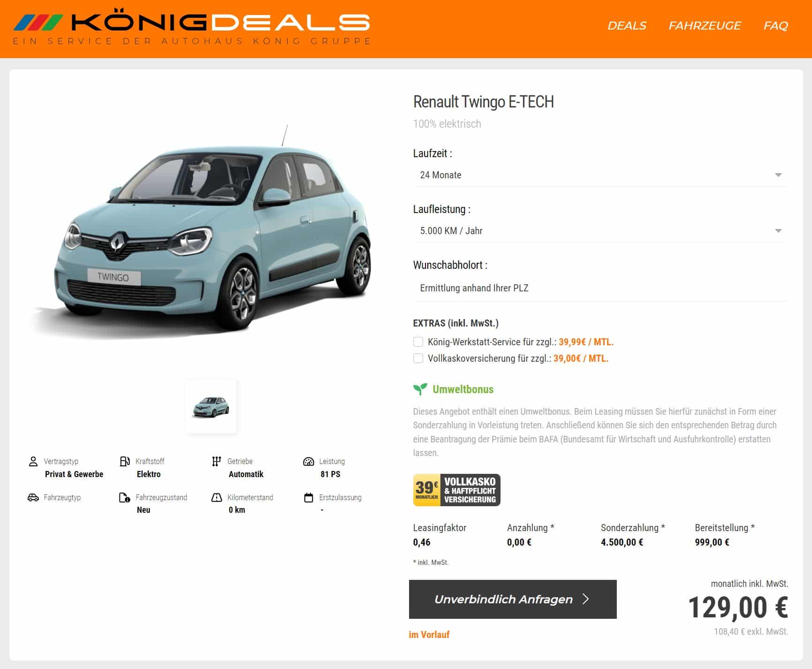Click the Erstzulassung calendar icon

coord(309,497)
